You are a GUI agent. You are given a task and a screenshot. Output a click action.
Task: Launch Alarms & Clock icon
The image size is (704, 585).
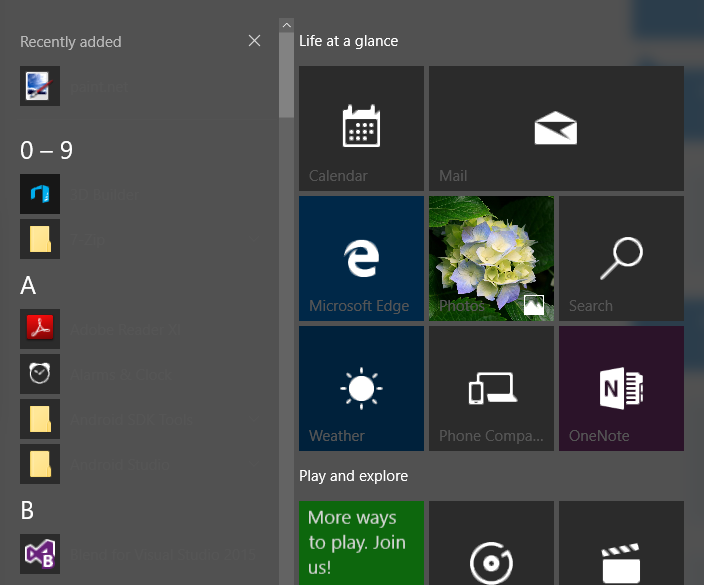(40, 374)
